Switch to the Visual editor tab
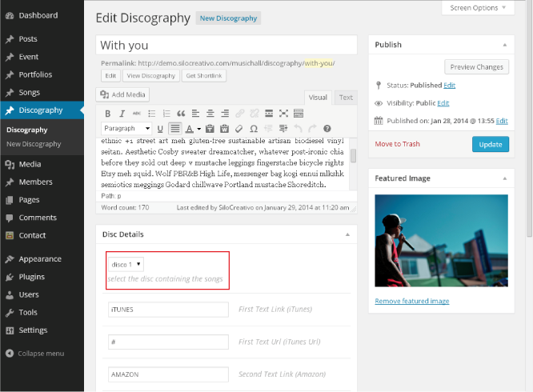 pos(318,98)
